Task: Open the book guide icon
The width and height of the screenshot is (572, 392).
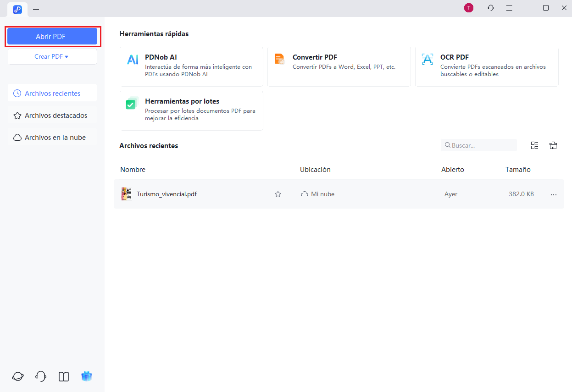Action: click(64, 376)
